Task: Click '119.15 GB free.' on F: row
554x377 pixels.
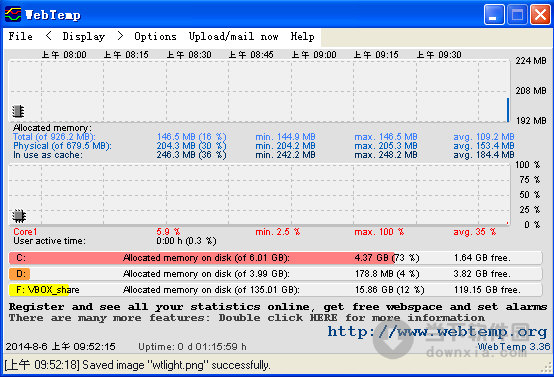Action: pyautogui.click(x=487, y=290)
